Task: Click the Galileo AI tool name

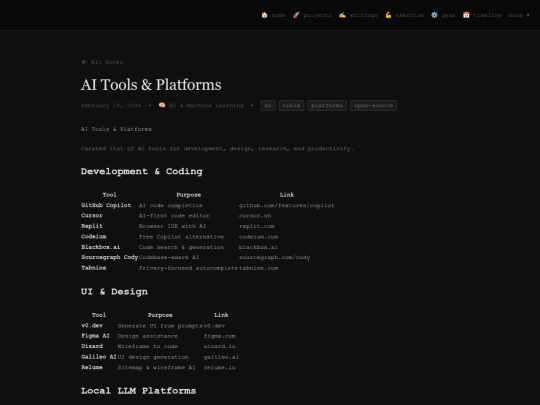Action: click(99, 357)
